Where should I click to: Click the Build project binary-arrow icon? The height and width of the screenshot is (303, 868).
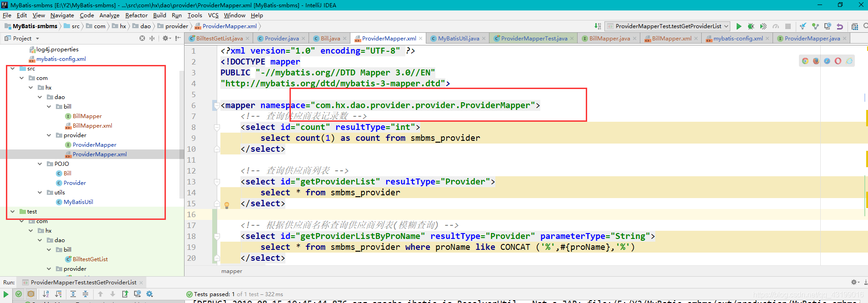[598, 26]
